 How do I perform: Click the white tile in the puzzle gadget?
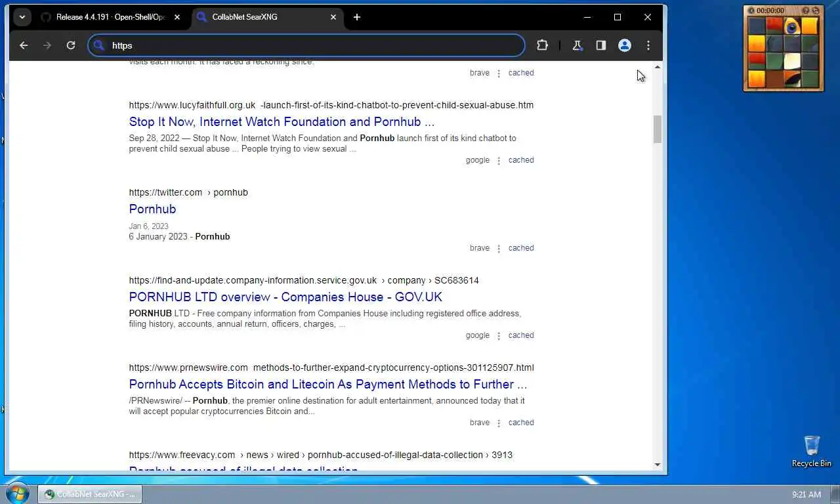(x=792, y=61)
